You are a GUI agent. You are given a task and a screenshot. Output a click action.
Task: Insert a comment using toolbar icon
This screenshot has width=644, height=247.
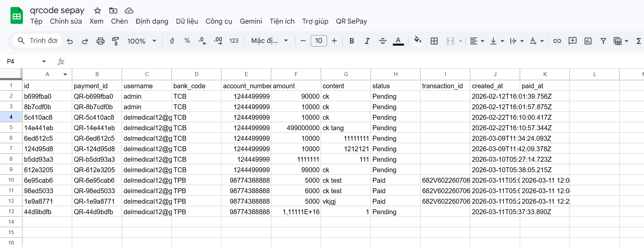tap(572, 41)
